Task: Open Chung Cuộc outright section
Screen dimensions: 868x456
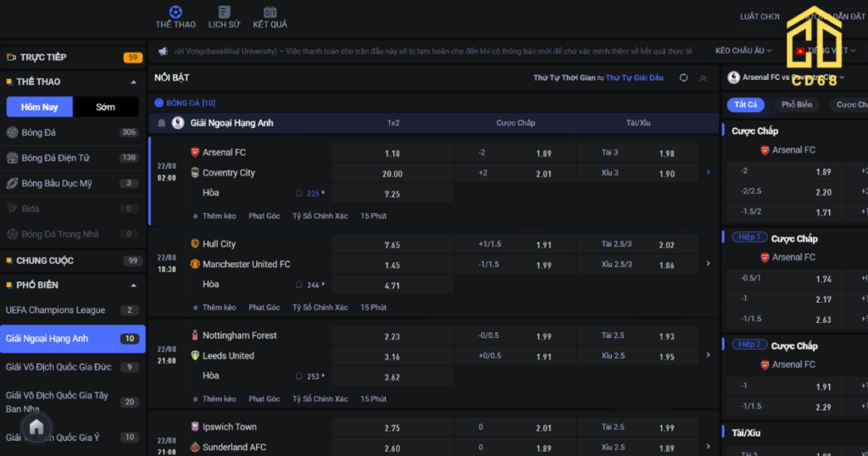Action: (73, 261)
